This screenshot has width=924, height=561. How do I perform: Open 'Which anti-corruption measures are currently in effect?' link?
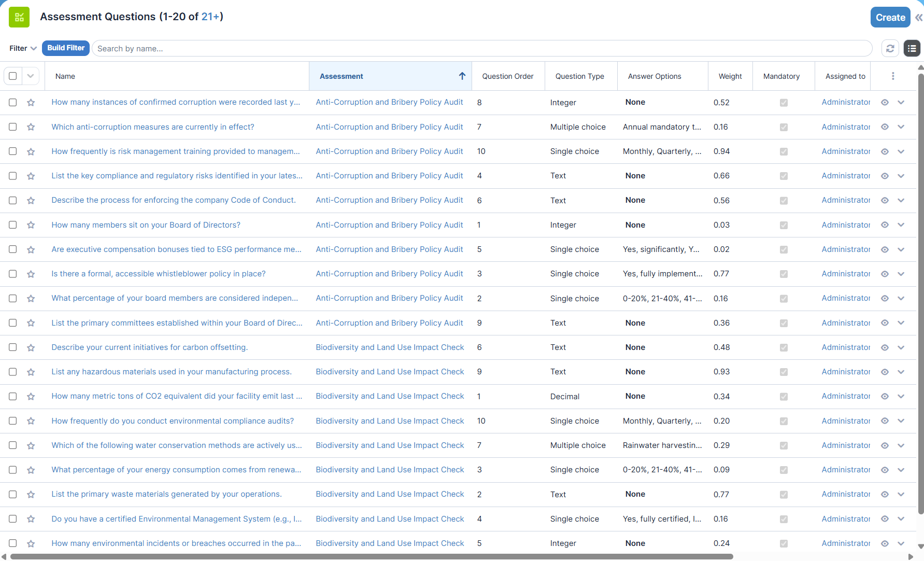[x=153, y=127]
